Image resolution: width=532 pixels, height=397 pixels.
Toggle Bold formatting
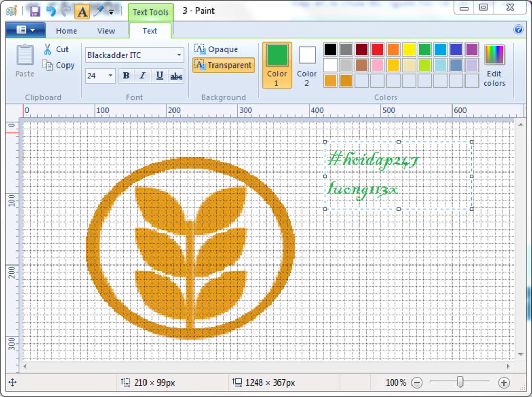pyautogui.click(x=126, y=76)
